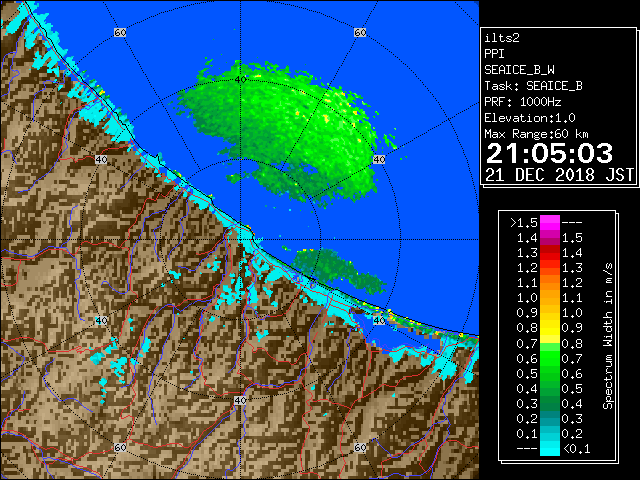Click the '<0.1' legend label
The width and height of the screenshot is (640, 480).
tap(576, 449)
